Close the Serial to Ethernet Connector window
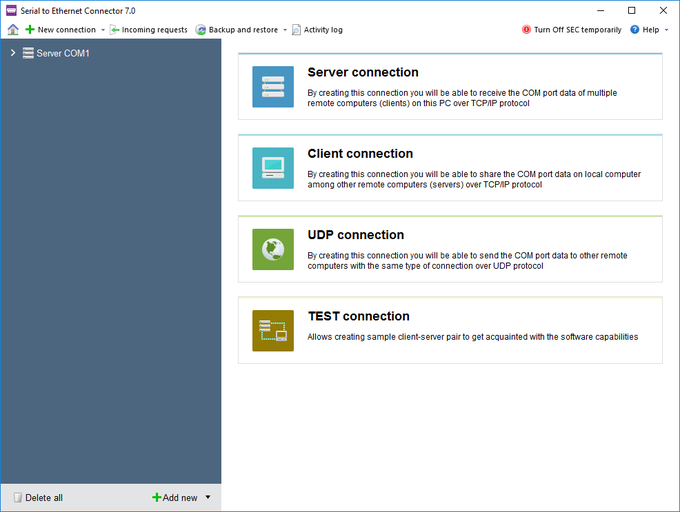The height and width of the screenshot is (512, 680). tap(663, 10)
